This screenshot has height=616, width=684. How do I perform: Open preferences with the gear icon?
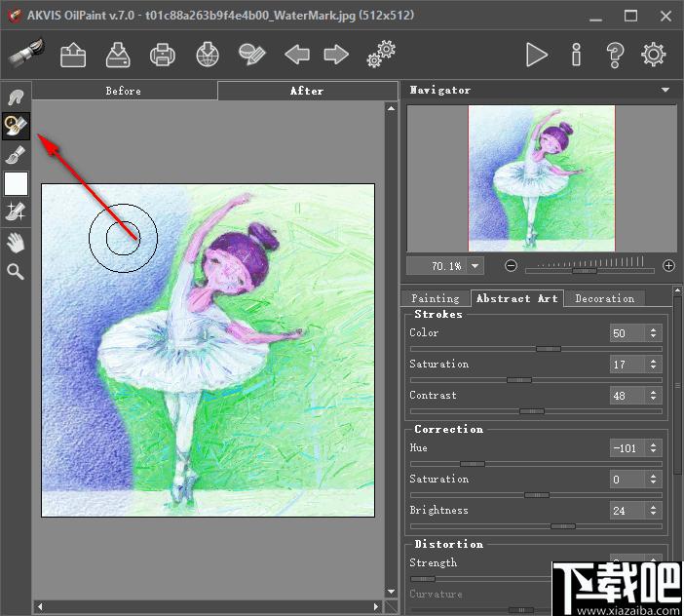click(653, 55)
